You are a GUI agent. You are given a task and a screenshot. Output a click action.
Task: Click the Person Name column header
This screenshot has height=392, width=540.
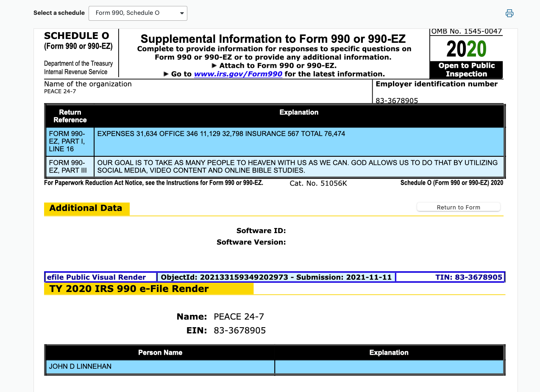tap(160, 353)
